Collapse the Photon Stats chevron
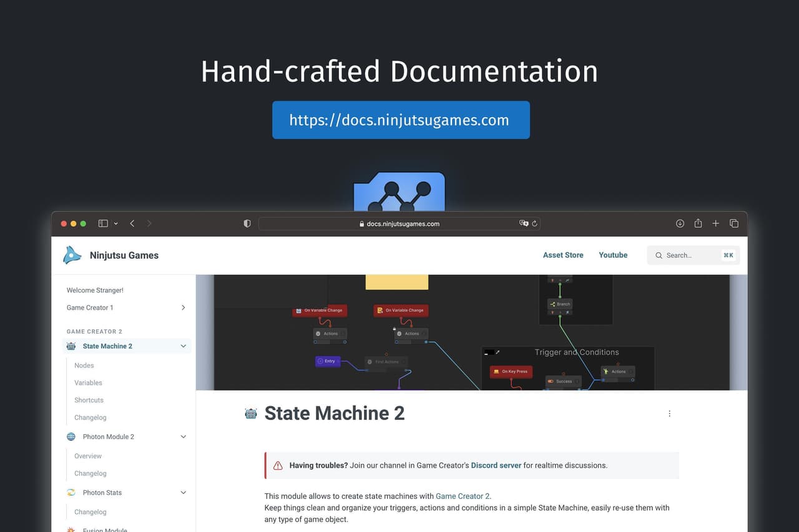The height and width of the screenshot is (532, 799). pos(183,493)
